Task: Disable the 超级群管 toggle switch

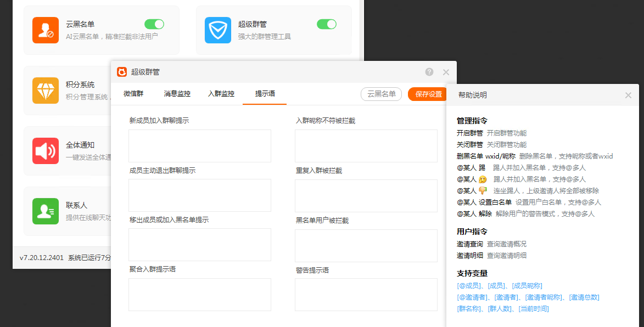Action: tap(327, 24)
